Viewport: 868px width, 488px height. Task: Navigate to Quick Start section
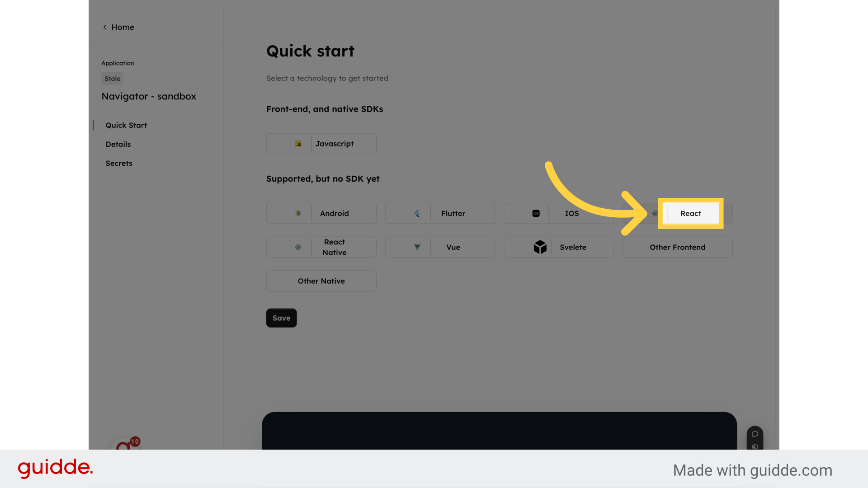coord(126,125)
